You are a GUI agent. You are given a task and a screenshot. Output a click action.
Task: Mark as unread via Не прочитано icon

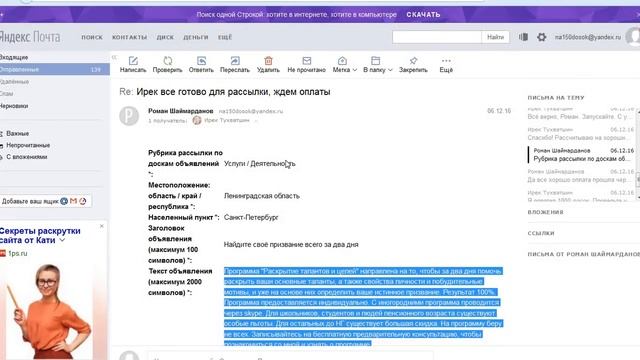point(307,61)
